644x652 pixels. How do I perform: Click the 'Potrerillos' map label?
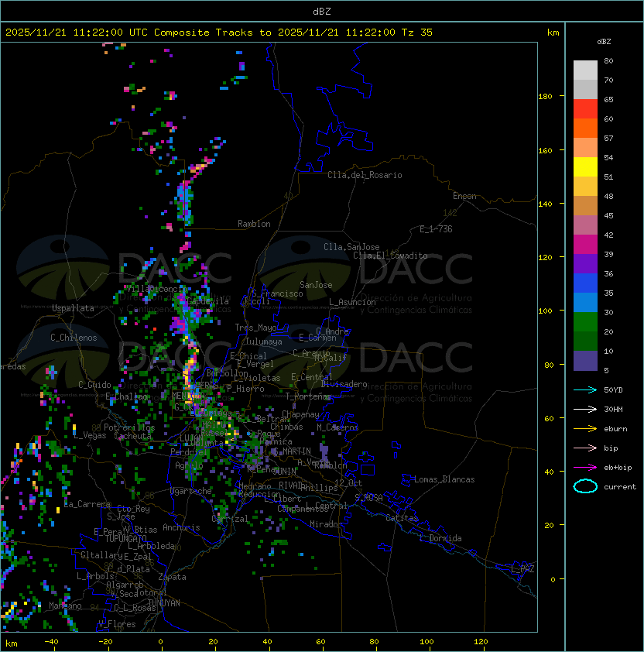tap(129, 427)
